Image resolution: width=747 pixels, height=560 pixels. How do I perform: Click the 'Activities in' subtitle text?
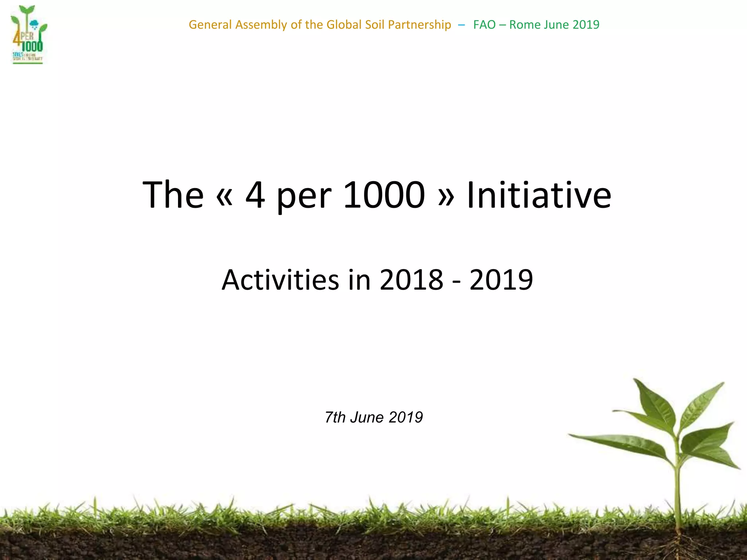(296, 280)
